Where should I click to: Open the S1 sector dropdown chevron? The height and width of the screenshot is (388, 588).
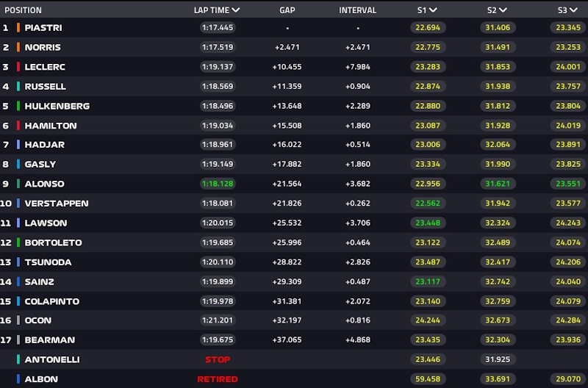coord(434,10)
